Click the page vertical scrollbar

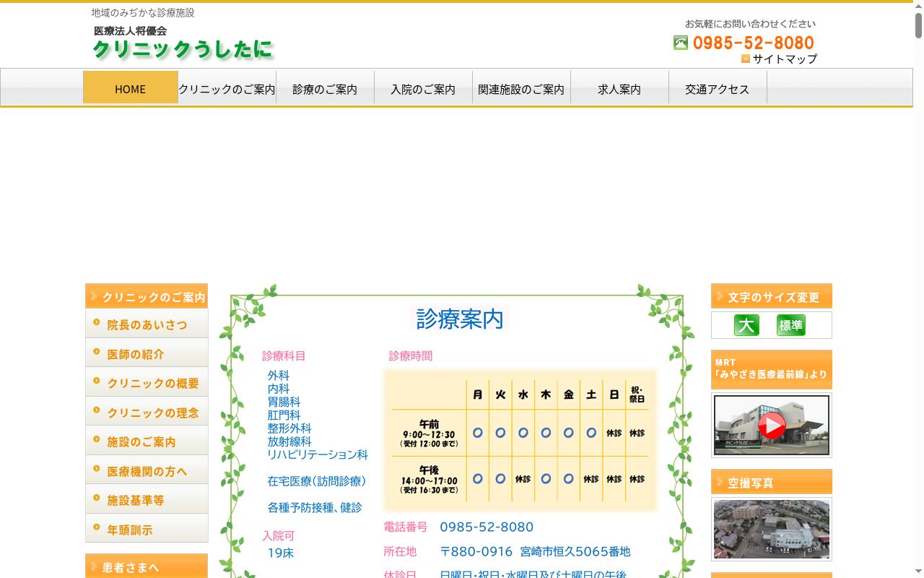(919, 289)
